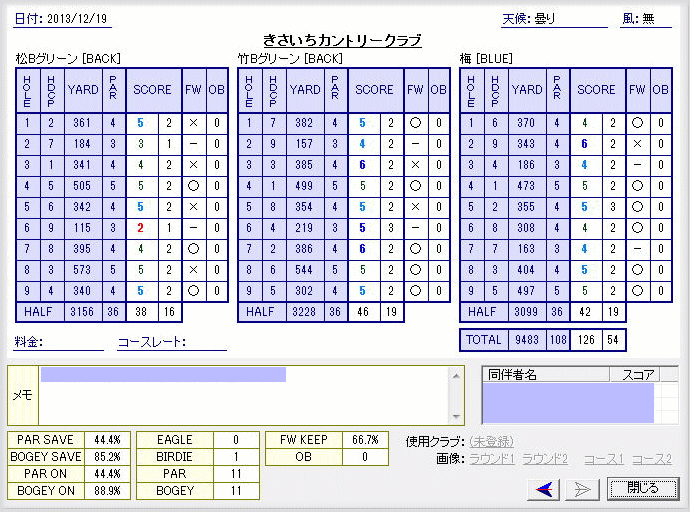Select 梅 half score 42
Screen dimensions: 690x512
pos(585,312)
